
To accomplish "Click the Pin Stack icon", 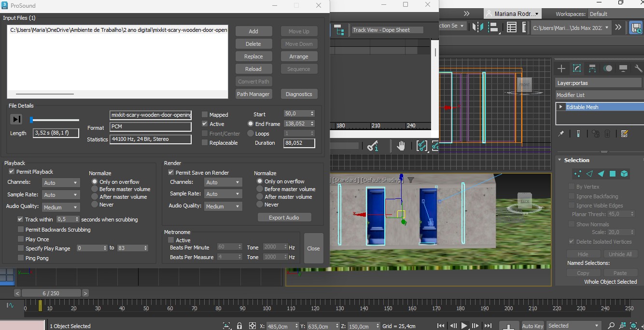I will [561, 134].
